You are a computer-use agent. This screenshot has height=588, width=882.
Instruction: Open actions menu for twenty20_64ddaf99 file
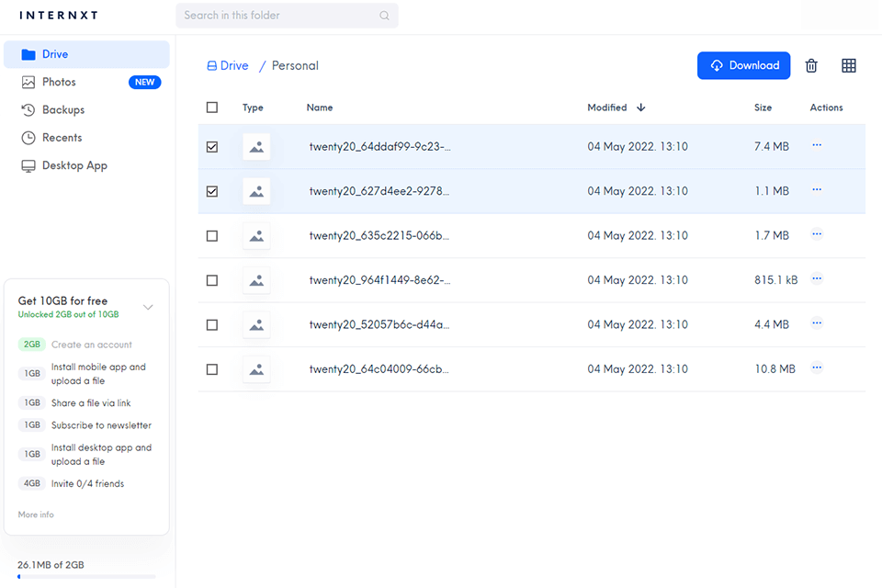(x=817, y=145)
